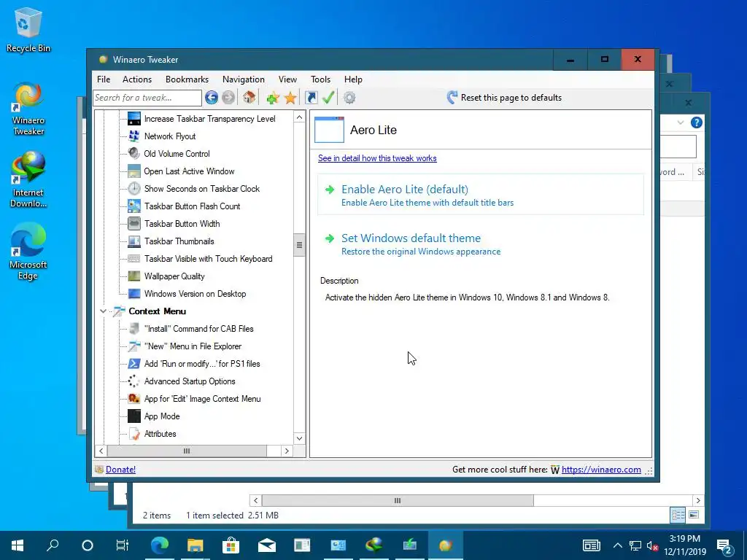
Task: Open the https://winaero.com link
Action: click(x=601, y=470)
